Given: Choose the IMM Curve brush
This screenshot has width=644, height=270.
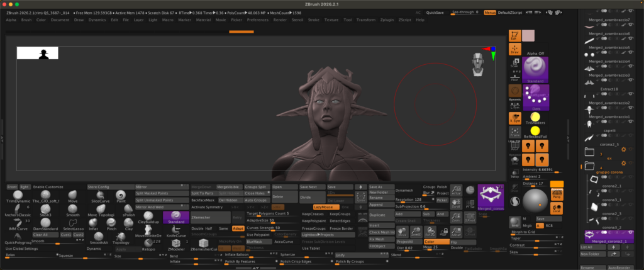Looking at the screenshot, I should click(x=18, y=225).
